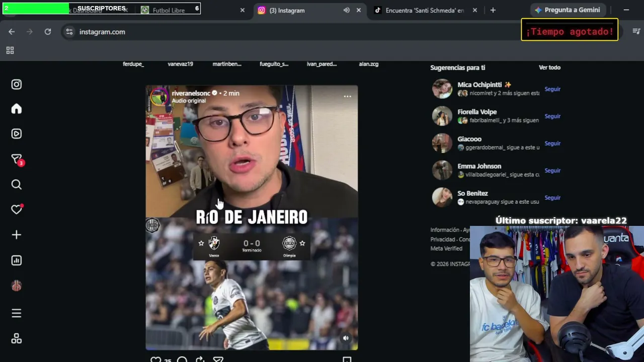
Task: Open browser media controls icon
Action: [636, 31]
